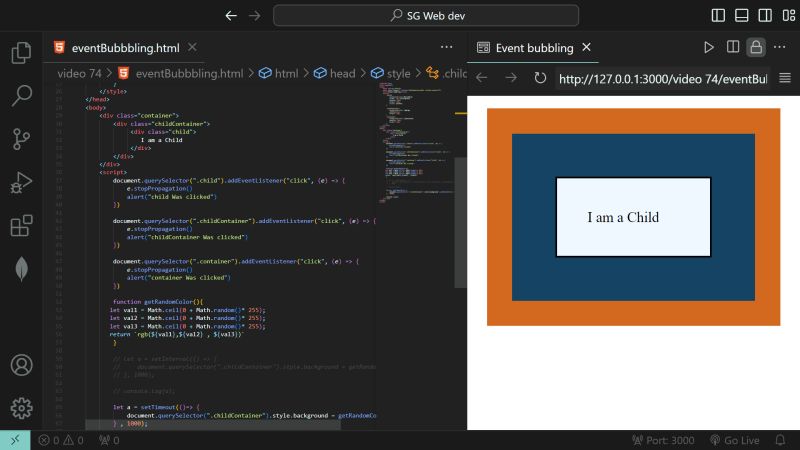Open the Extensions view
The image size is (800, 450).
point(21,226)
